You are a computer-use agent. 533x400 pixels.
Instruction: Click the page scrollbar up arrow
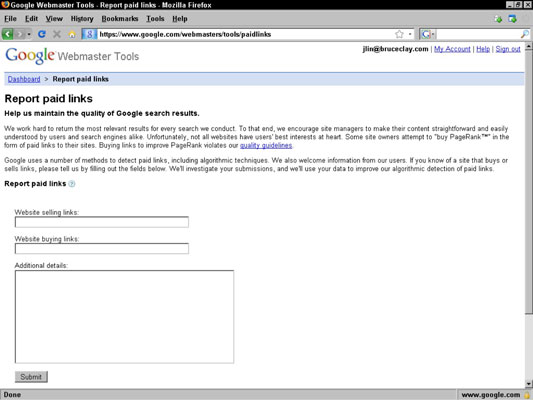[529, 46]
